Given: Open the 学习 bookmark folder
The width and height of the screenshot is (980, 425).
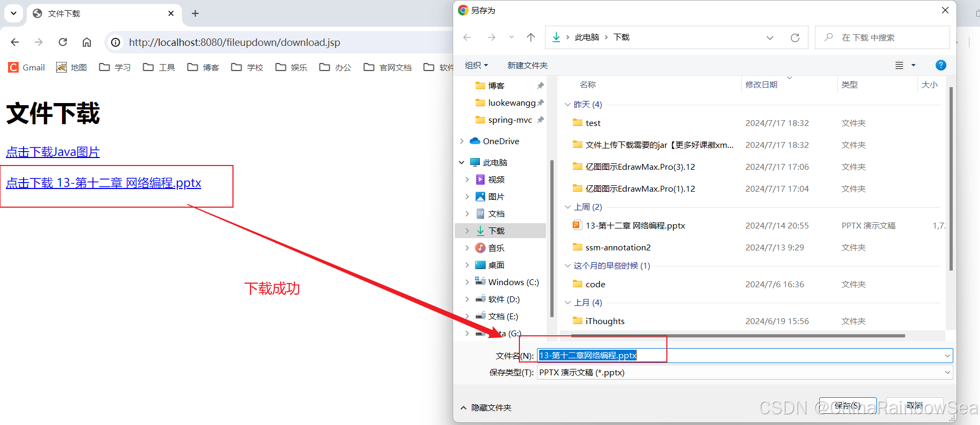Looking at the screenshot, I should tap(115, 67).
